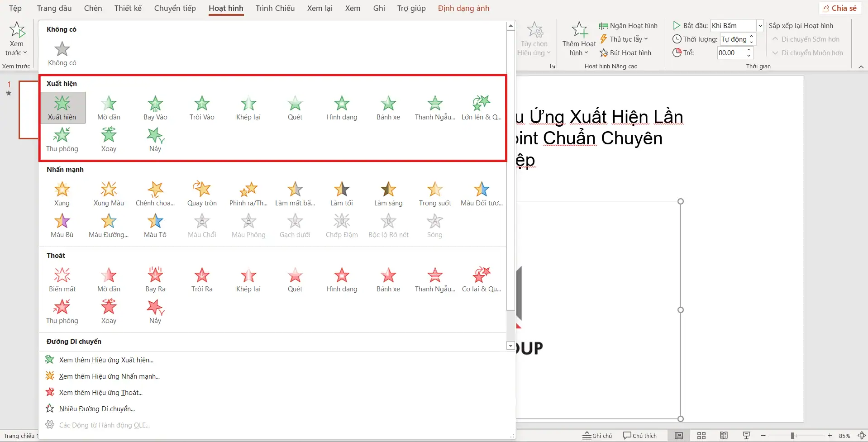868x442 pixels.
Task: Adjust the zoom slider in status bar
Action: tap(792, 436)
